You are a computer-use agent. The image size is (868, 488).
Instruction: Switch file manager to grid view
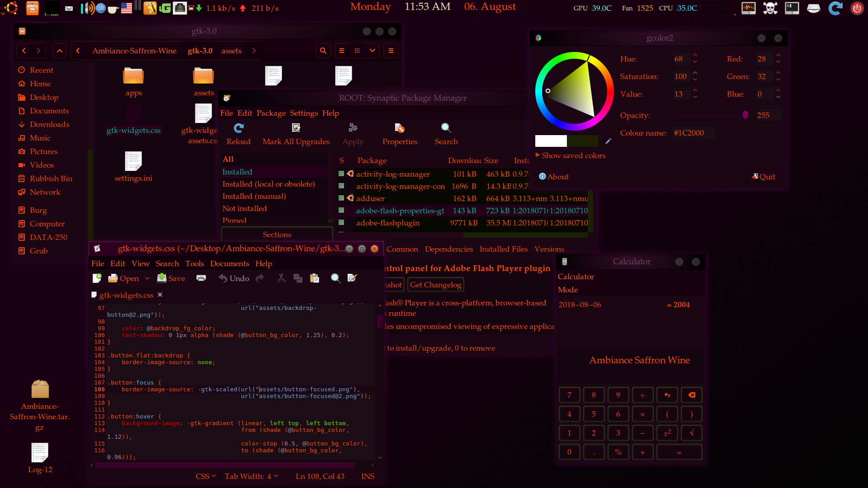(357, 51)
